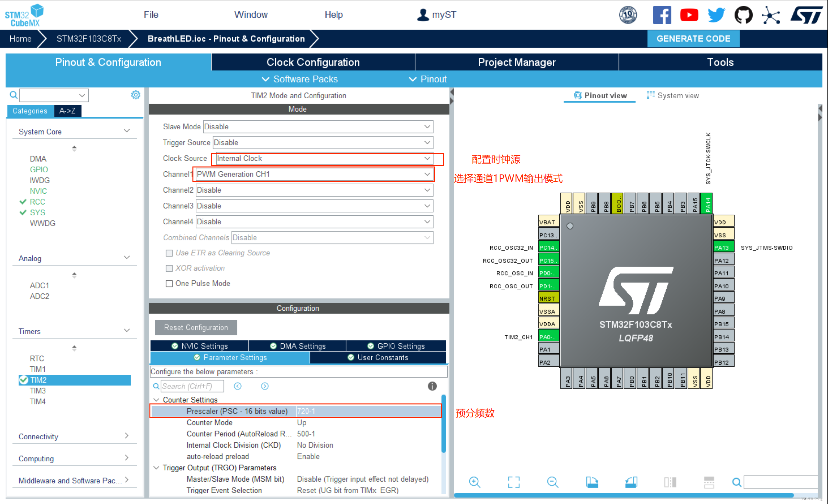Open the myST account menu
Image resolution: width=828 pixels, height=504 pixels.
pyautogui.click(x=437, y=15)
